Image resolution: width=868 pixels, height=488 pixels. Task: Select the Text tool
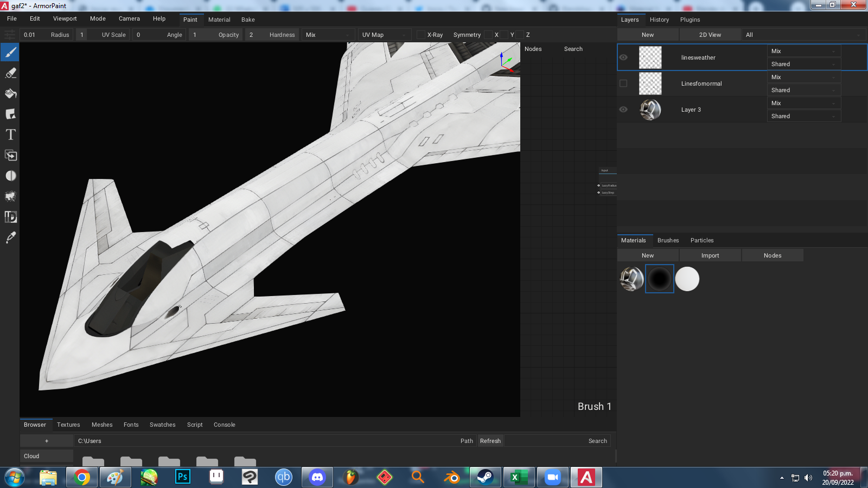tap(10, 134)
